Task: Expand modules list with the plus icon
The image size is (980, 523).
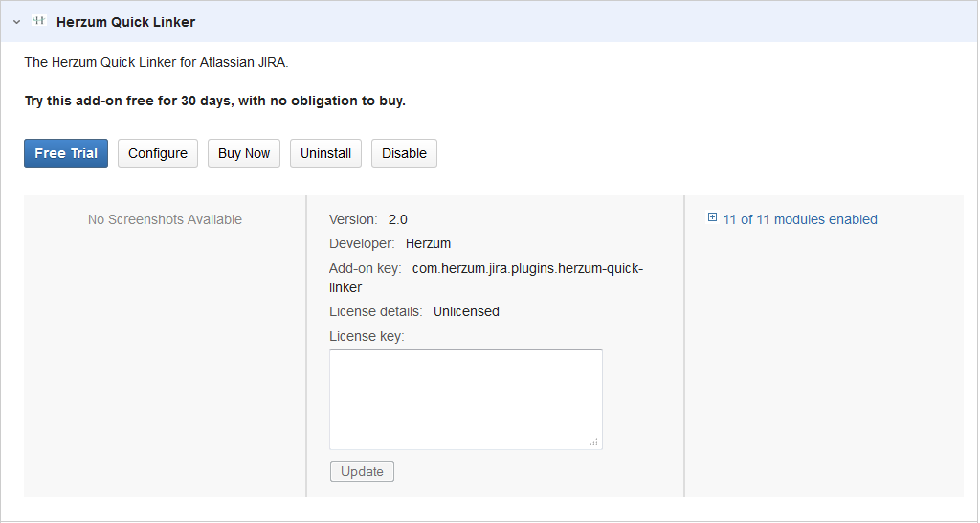Action: 712,218
